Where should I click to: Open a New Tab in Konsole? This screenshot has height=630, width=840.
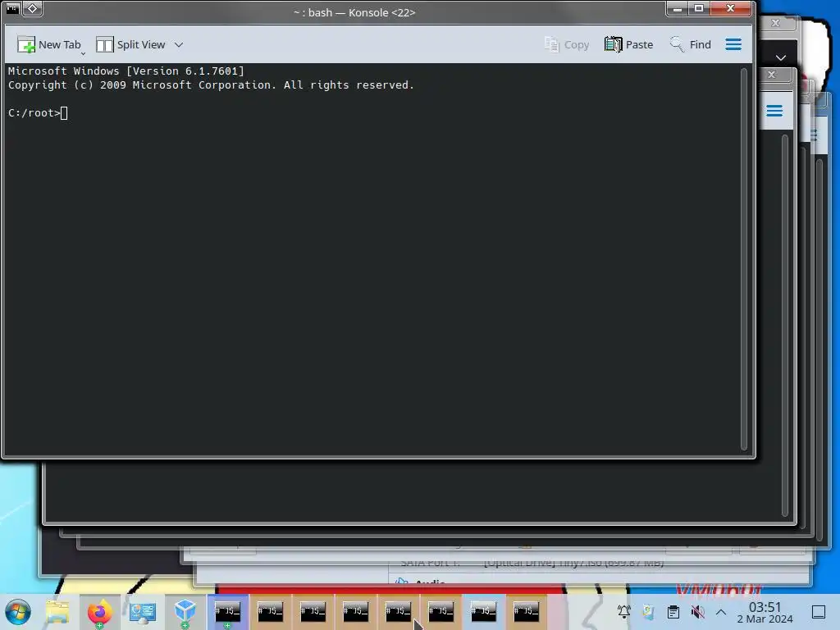[x=48, y=44]
